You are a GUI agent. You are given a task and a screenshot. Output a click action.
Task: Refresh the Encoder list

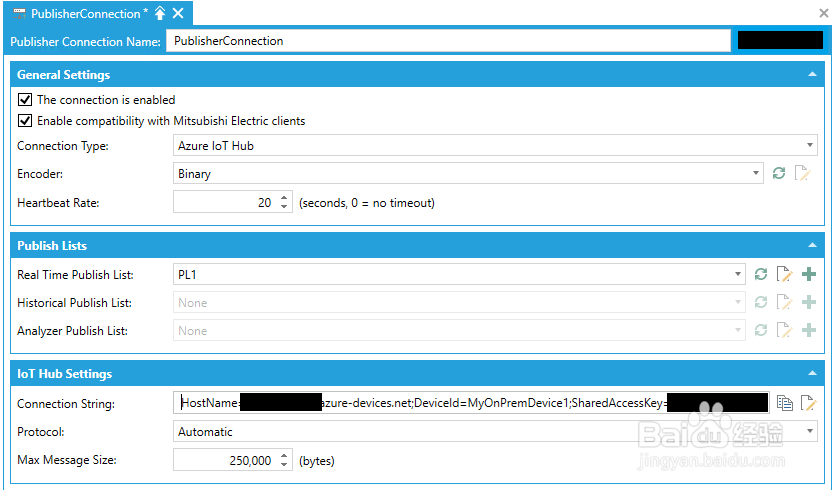pos(778,174)
